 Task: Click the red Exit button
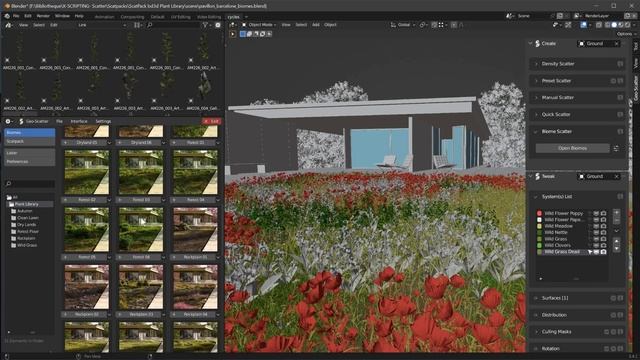pyautogui.click(x=211, y=121)
